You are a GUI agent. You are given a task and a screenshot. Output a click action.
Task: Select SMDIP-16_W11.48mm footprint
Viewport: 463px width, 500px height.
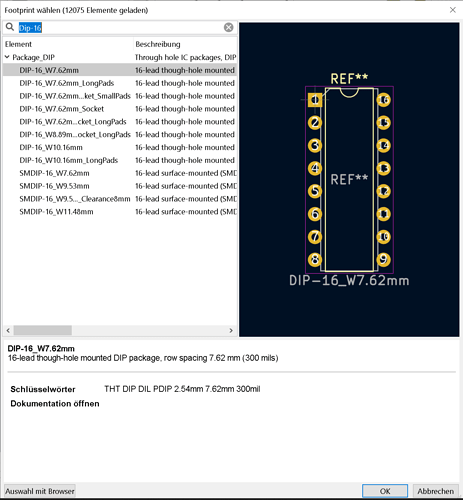coord(56,212)
